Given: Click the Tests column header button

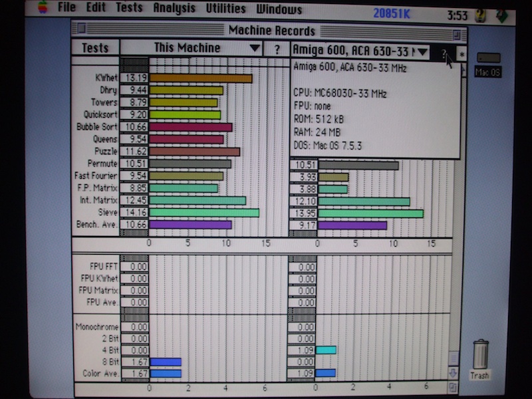Looking at the screenshot, I should tap(95, 48).
